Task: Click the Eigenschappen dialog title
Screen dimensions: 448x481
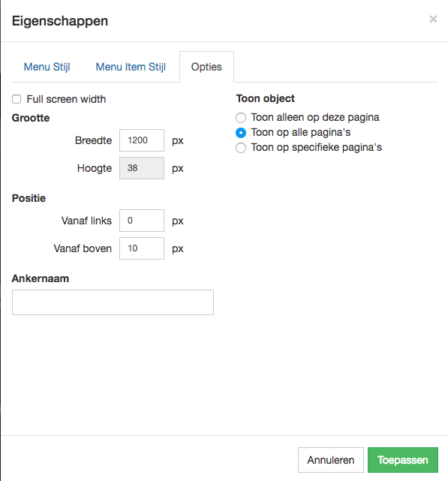Action: (60, 21)
